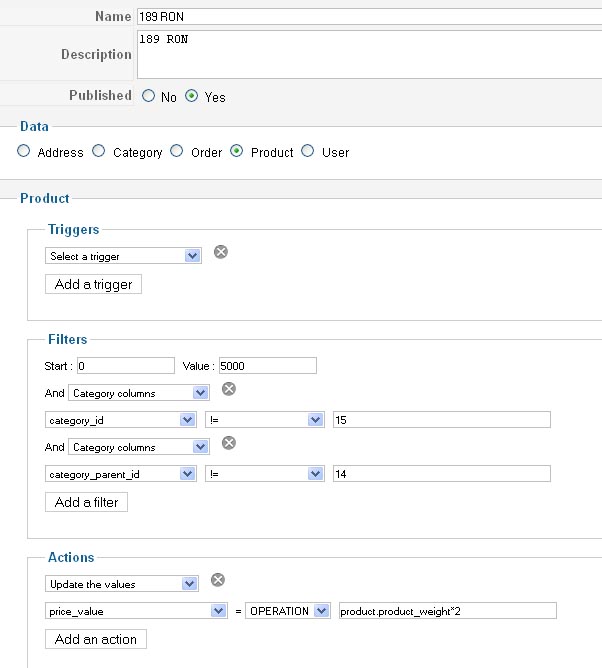602x668 pixels.
Task: Remove the trigger with the X icon
Action: tap(221, 252)
